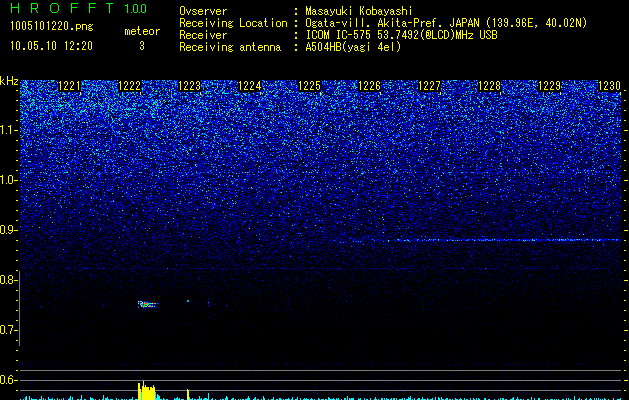The image size is (629, 400).
Task: Click the 'meteor' label
Action: [x=142, y=31]
